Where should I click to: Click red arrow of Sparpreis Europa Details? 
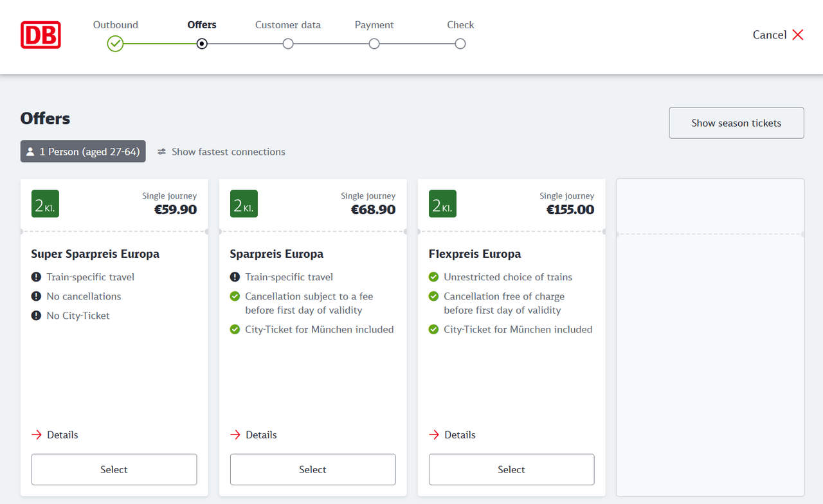235,435
